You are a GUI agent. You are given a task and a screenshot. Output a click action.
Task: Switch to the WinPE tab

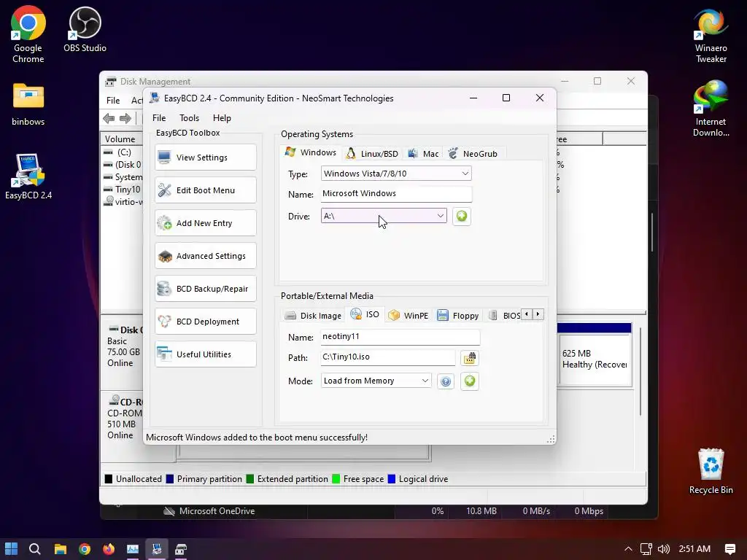point(409,316)
